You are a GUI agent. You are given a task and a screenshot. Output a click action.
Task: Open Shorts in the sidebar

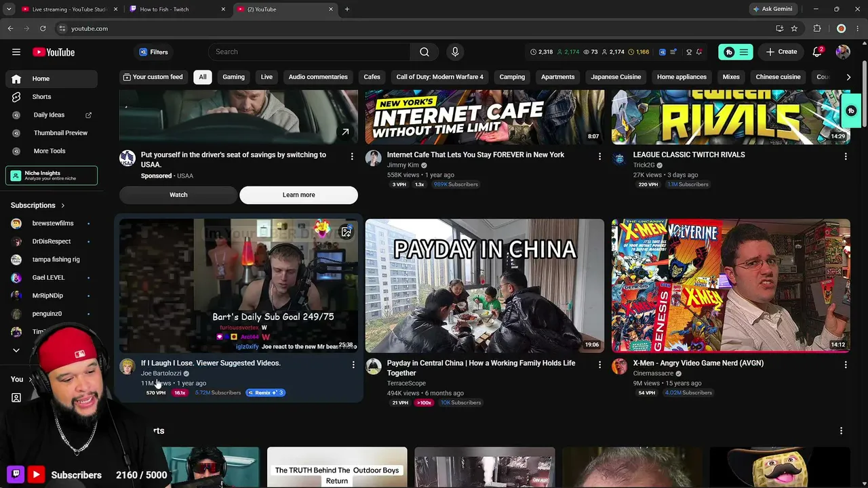(x=52, y=97)
